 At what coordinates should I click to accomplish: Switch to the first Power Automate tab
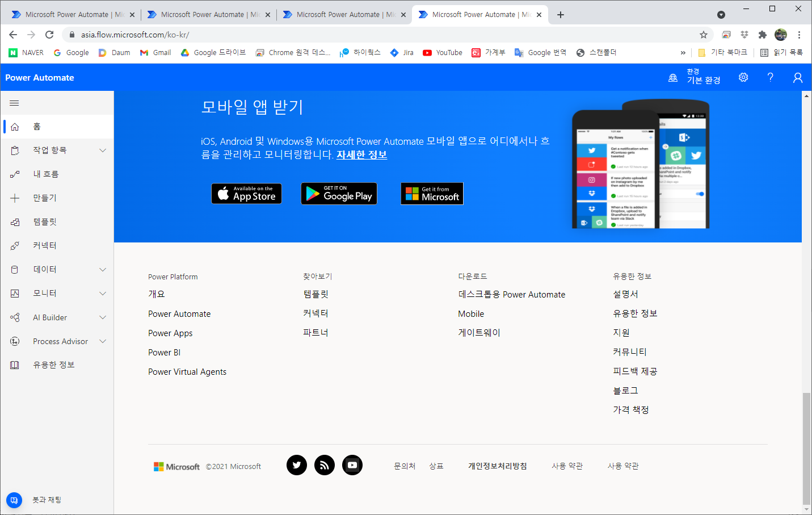pyautogui.click(x=73, y=15)
